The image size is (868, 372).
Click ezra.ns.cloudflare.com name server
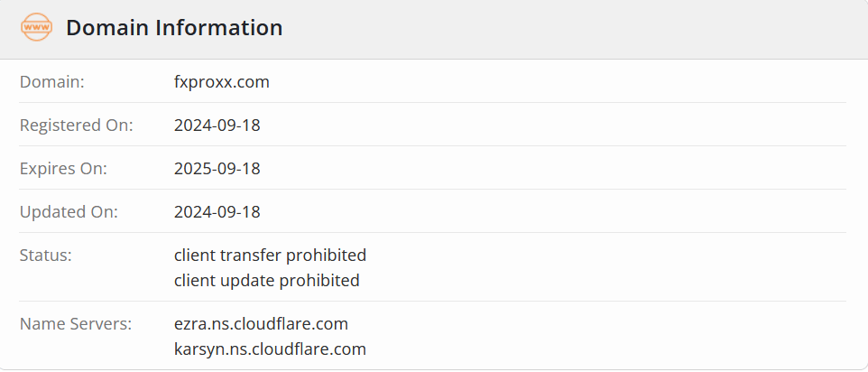tap(262, 324)
